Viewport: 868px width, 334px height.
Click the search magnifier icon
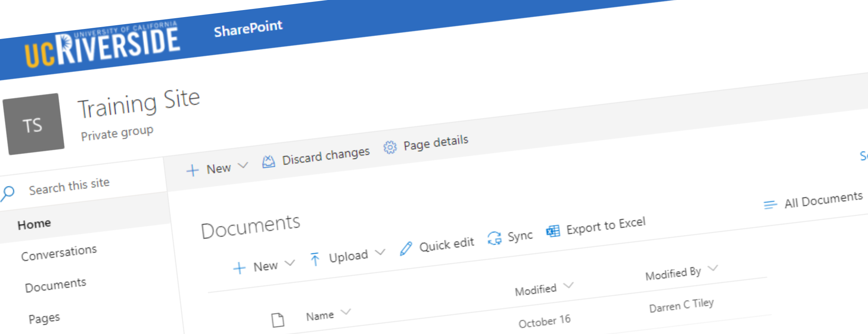7,193
